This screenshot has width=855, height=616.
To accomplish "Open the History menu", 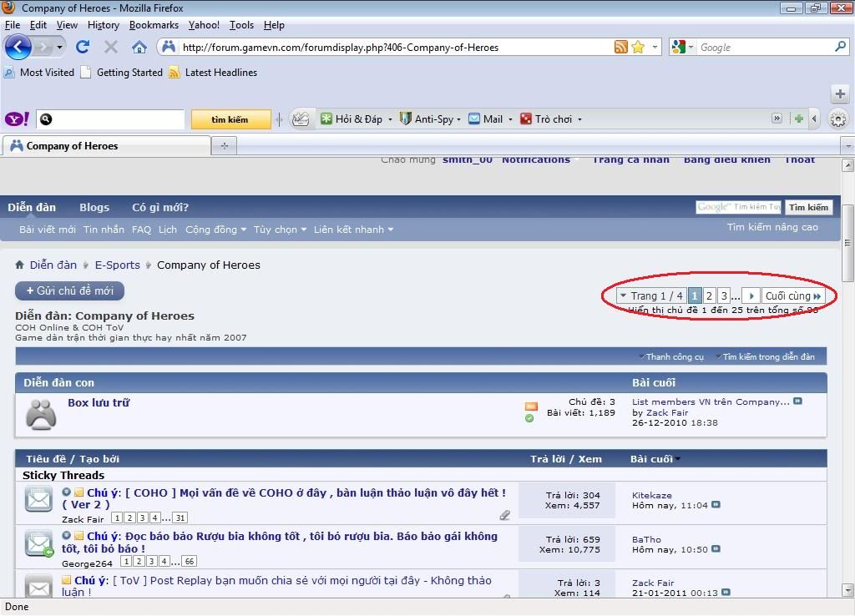I will (103, 25).
